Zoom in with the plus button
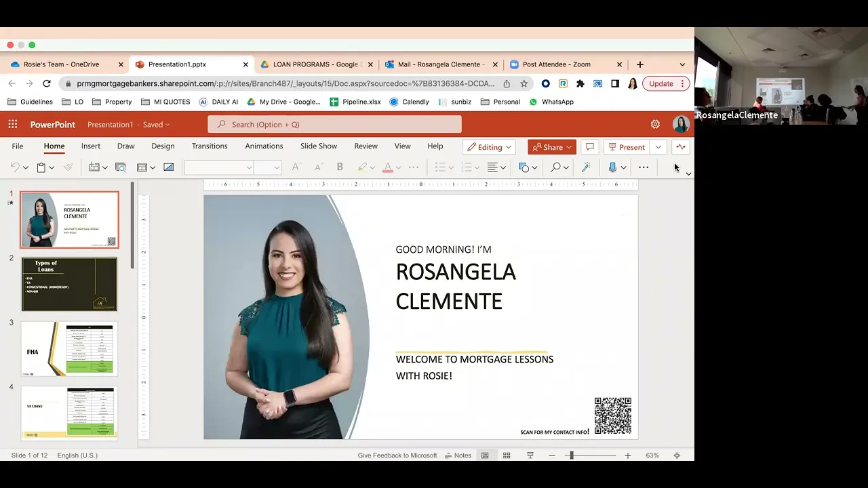This screenshot has width=868, height=488. tap(628, 455)
